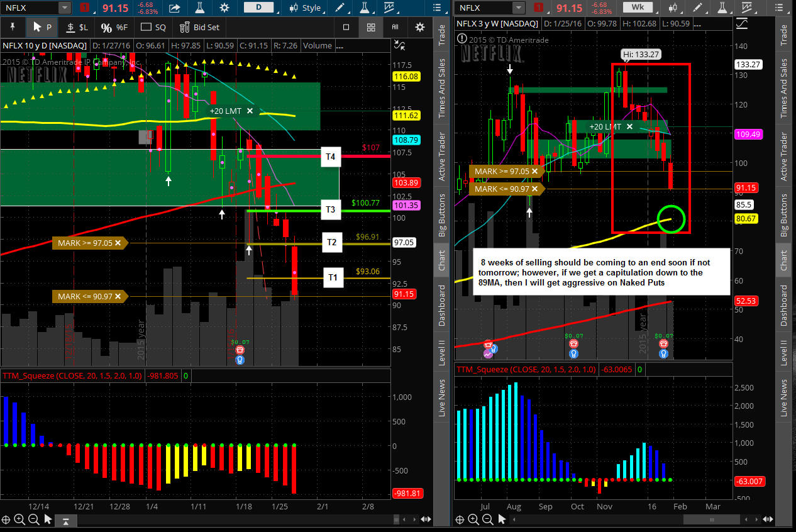This screenshot has height=532, width=796.
Task: Remove MARK >= 97.05 alert, left chart
Action: pos(118,242)
